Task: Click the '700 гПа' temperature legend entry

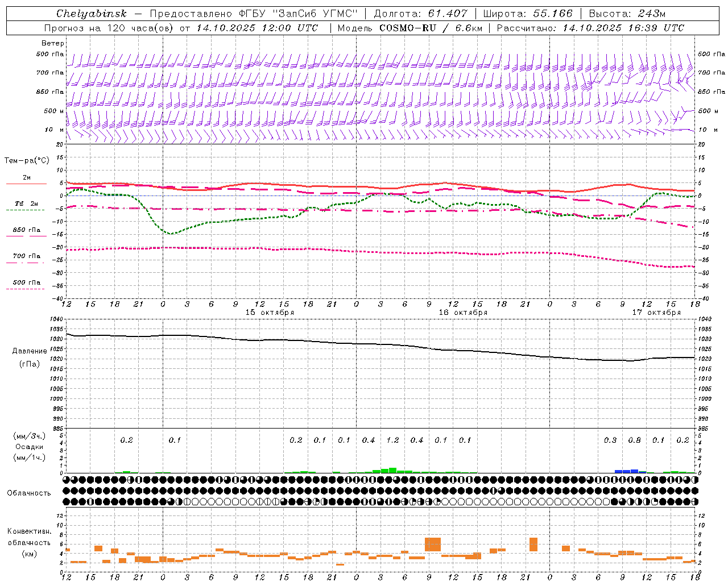Action: coord(27,256)
